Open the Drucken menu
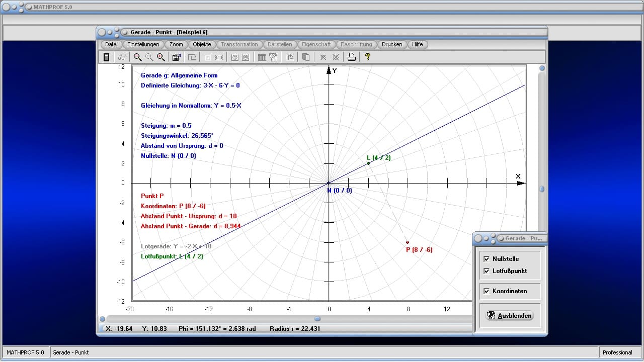The image size is (644, 362). 392,44
